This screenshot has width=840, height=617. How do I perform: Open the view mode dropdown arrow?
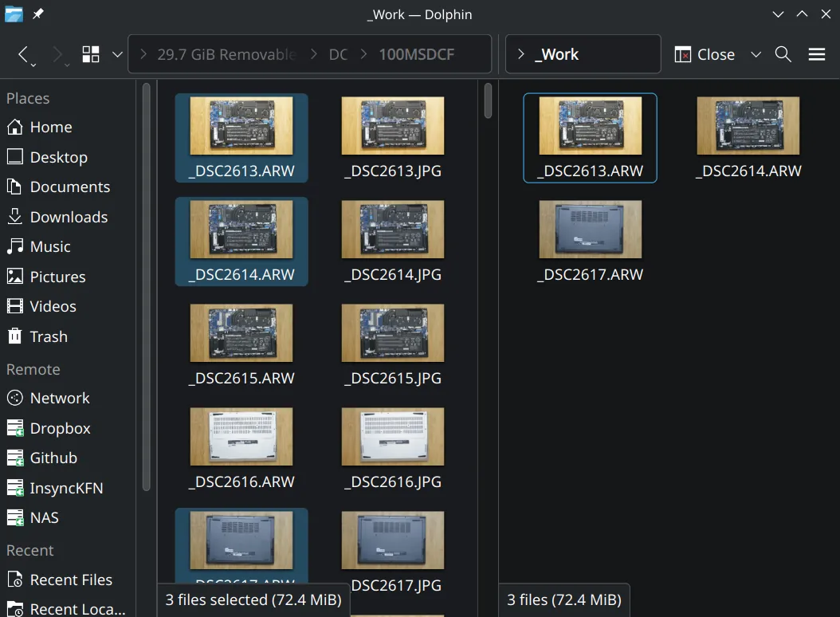(117, 54)
